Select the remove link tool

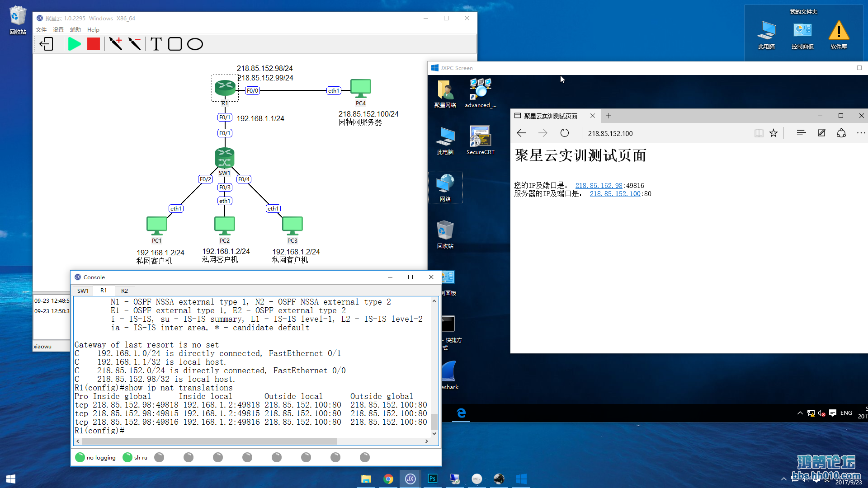135,44
